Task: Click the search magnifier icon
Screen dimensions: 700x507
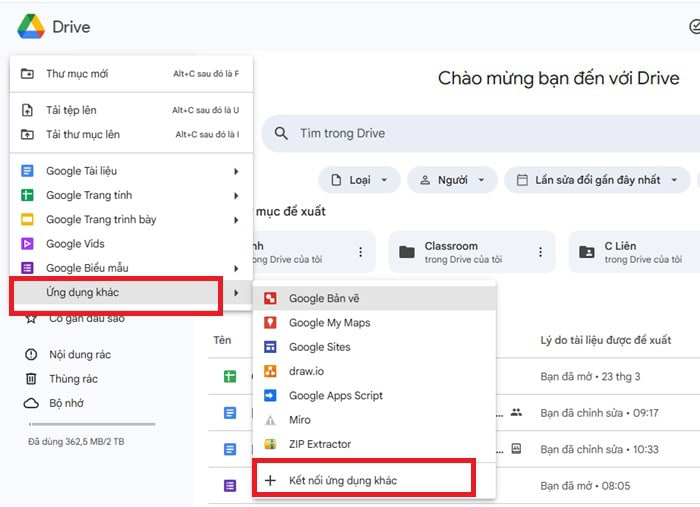Action: point(281,133)
